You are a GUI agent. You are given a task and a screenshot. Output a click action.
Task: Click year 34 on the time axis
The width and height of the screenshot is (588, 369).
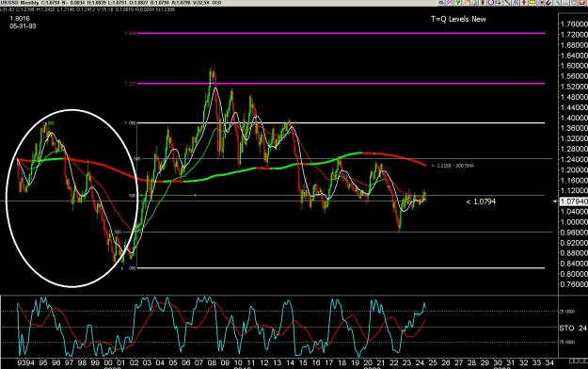pyautogui.click(x=549, y=363)
